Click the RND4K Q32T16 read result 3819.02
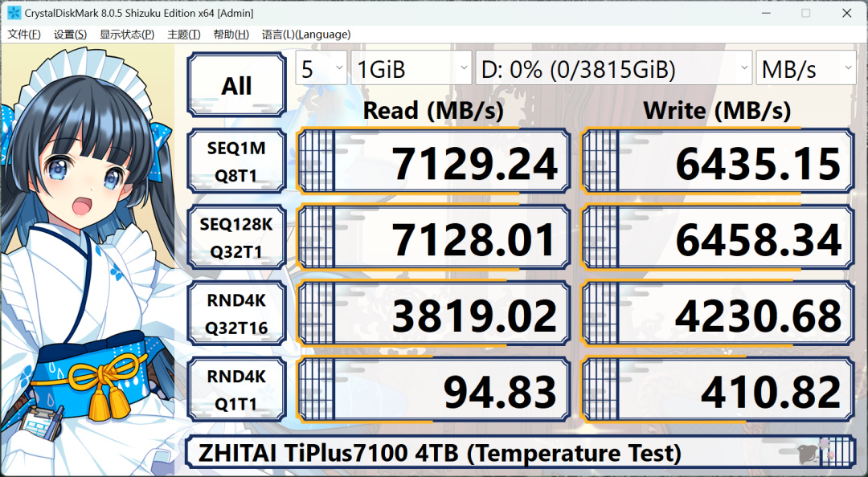868x477 pixels. click(433, 314)
